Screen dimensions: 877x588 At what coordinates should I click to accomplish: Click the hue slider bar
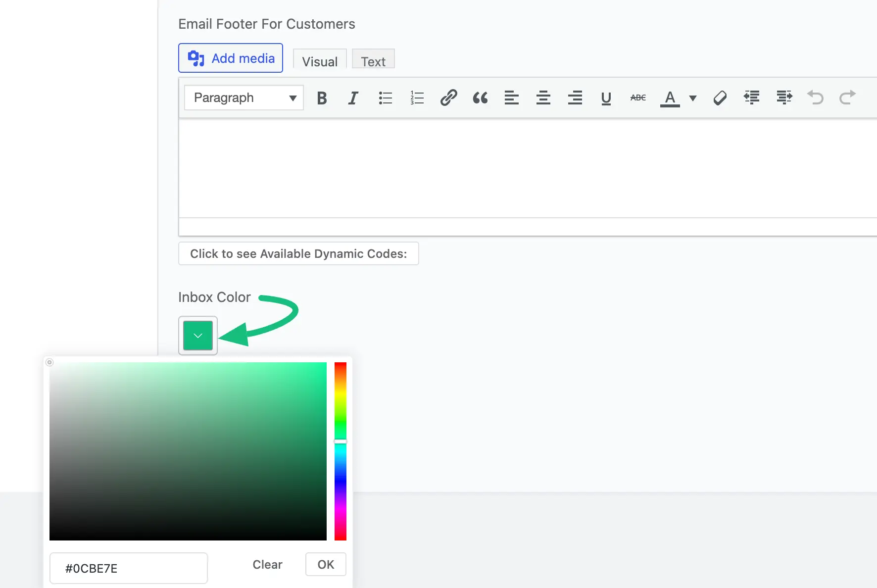tap(341, 451)
